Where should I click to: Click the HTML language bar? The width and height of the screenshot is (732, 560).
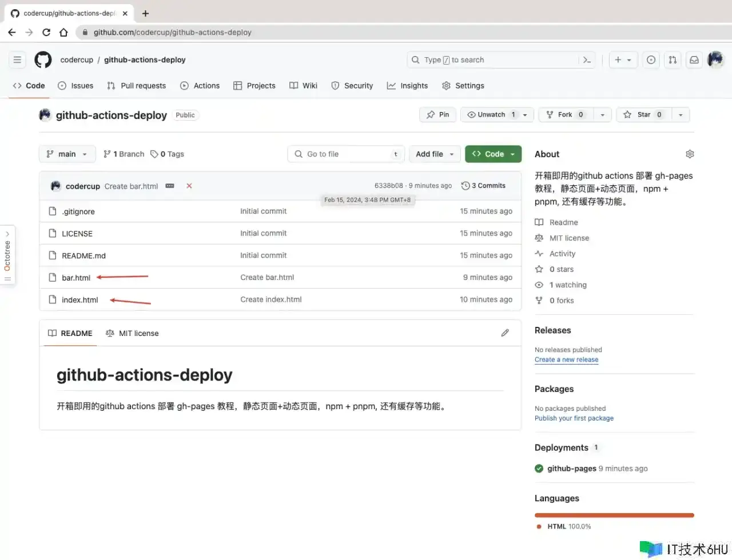pos(614,515)
